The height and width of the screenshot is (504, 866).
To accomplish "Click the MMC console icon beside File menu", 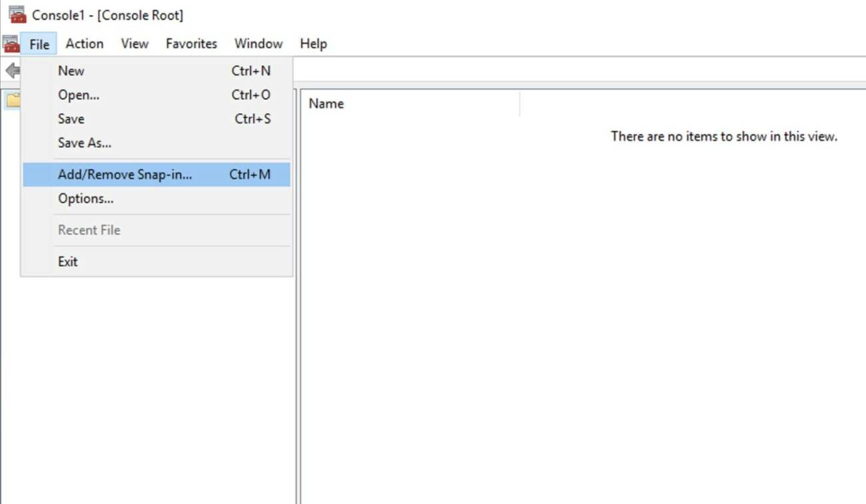I will pos(10,43).
